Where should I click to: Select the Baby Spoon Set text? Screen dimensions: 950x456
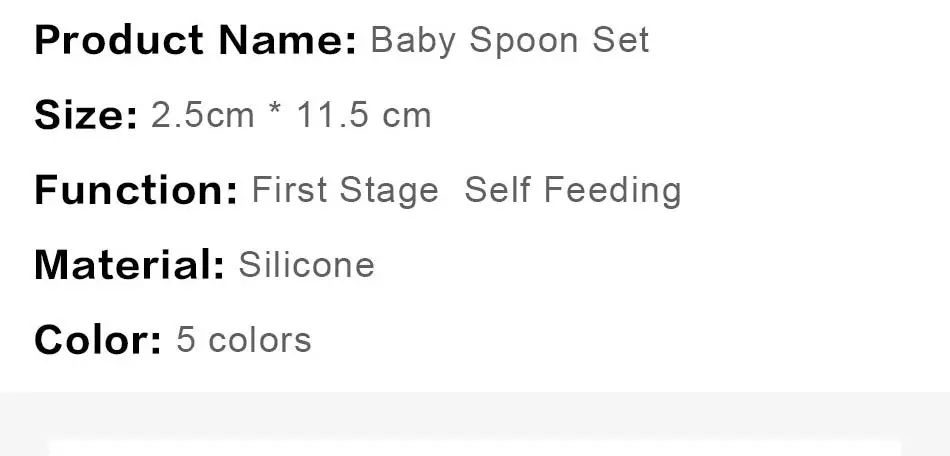coord(509,41)
